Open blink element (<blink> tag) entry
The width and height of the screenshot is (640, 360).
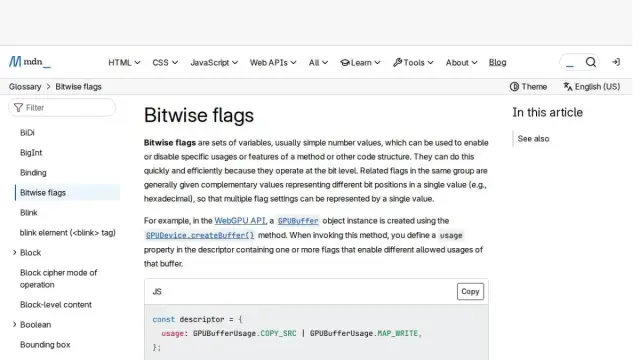click(x=68, y=233)
